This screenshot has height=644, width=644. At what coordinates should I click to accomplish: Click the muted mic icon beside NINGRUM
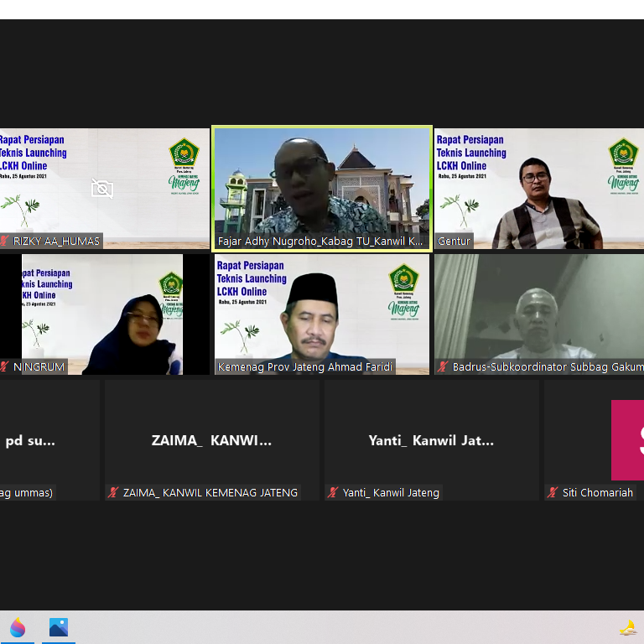point(4,366)
